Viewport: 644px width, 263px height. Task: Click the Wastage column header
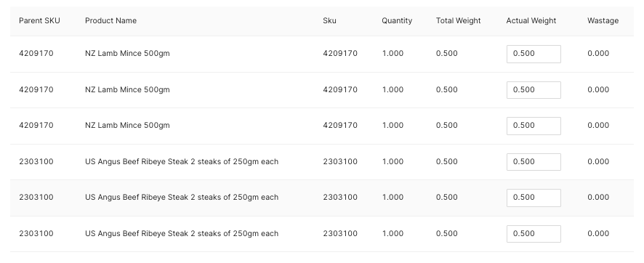(x=603, y=21)
